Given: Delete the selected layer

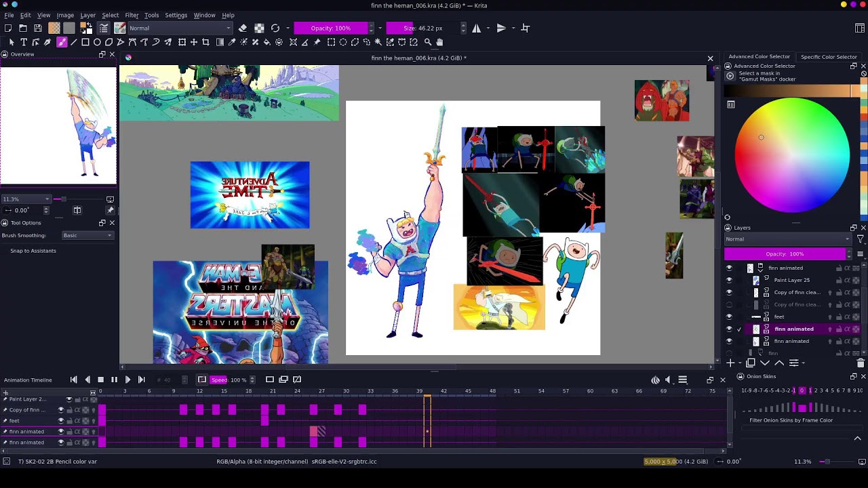Looking at the screenshot, I should [861, 363].
